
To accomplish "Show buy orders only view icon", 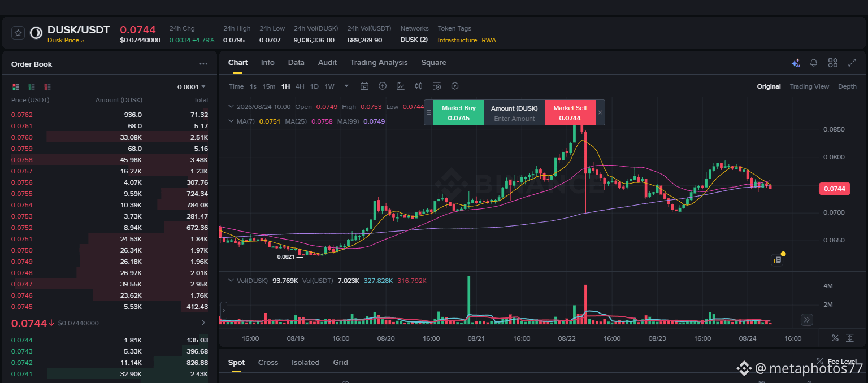I will (x=32, y=87).
